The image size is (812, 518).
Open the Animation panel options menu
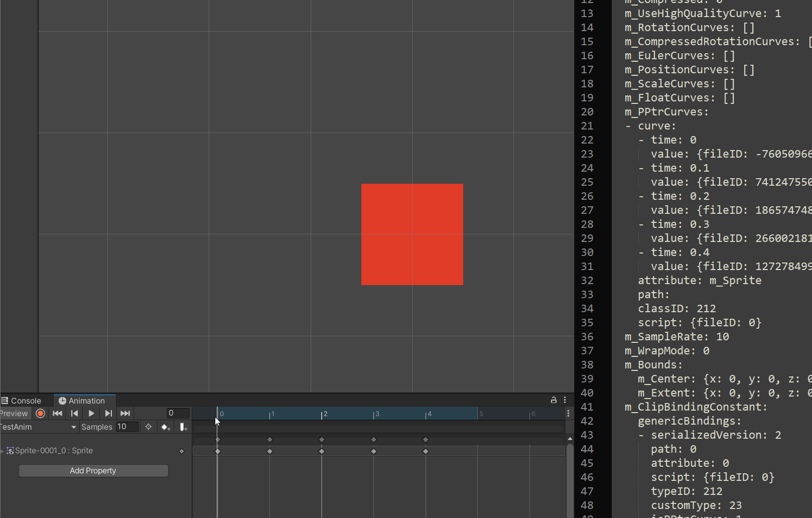click(565, 400)
